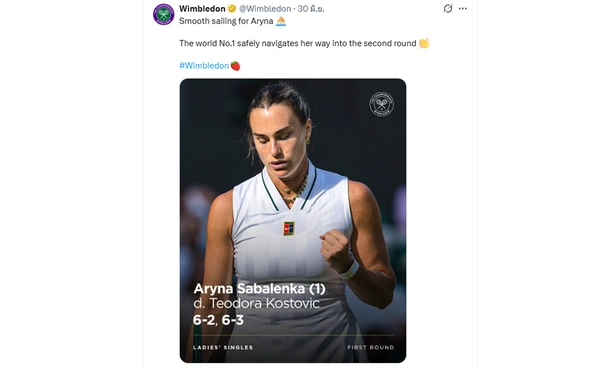Click the Aryna Sabalenka (1) name text
600x368 pixels.
[x=259, y=288]
